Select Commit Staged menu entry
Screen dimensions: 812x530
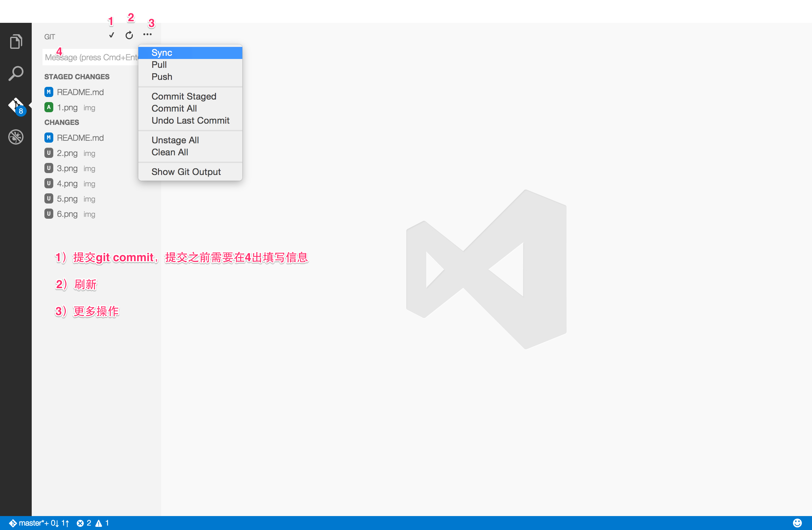(x=184, y=96)
